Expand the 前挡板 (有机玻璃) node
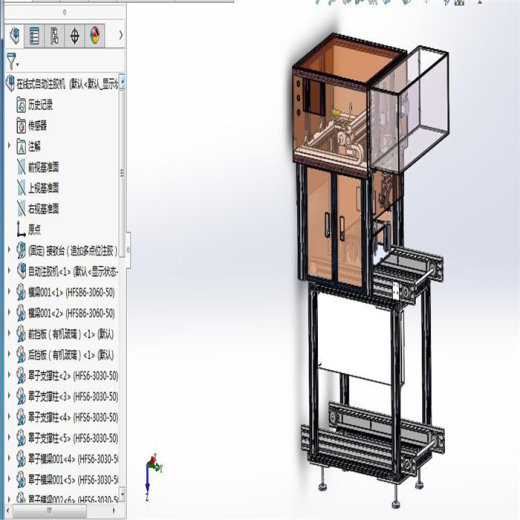520x520 pixels. pyautogui.click(x=9, y=333)
